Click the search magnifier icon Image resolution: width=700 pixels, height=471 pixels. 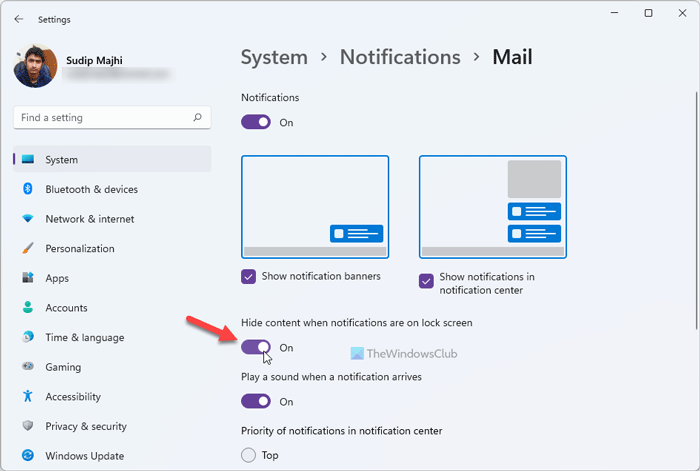click(x=197, y=117)
